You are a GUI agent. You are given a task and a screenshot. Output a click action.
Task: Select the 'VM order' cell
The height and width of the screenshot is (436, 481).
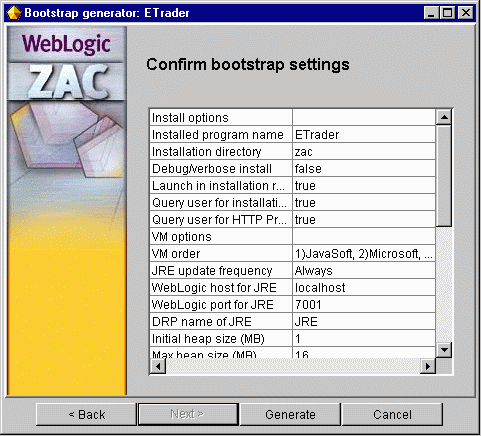point(221,253)
